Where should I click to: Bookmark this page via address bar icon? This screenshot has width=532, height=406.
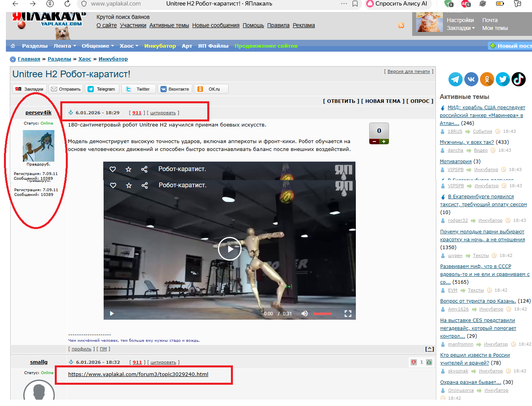pos(355,4)
